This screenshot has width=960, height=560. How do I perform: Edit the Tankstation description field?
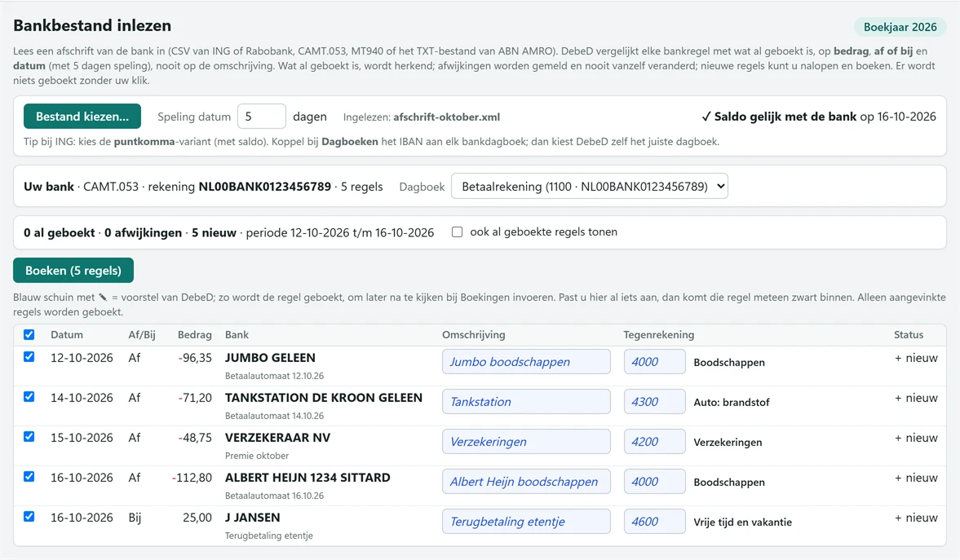pyautogui.click(x=526, y=402)
